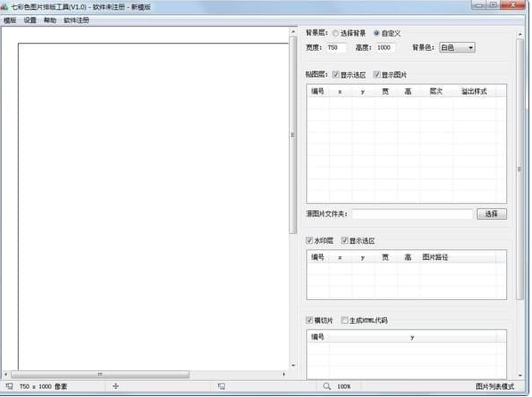
Task: Click the application icon in title bar
Action: click(4, 7)
